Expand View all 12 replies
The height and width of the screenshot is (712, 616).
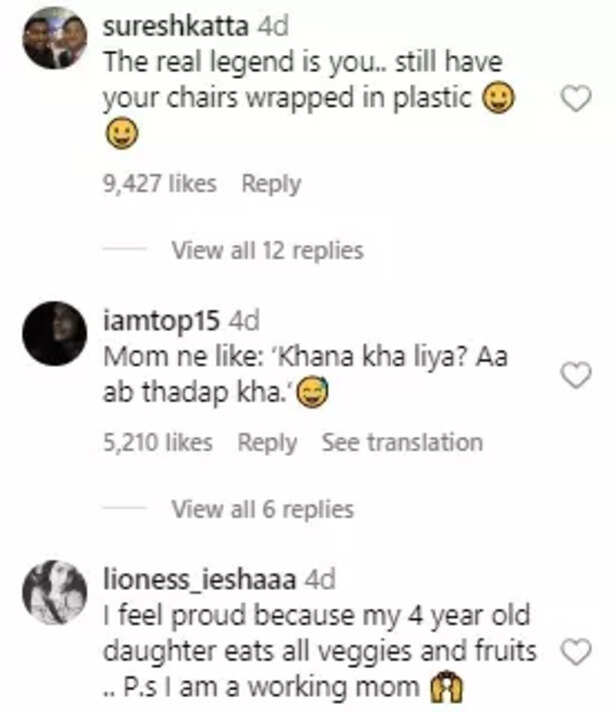(267, 250)
